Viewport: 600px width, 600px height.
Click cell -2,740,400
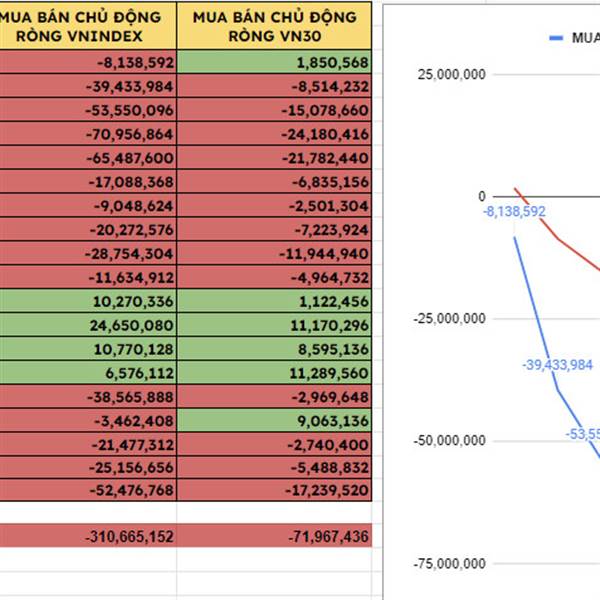[274, 444]
